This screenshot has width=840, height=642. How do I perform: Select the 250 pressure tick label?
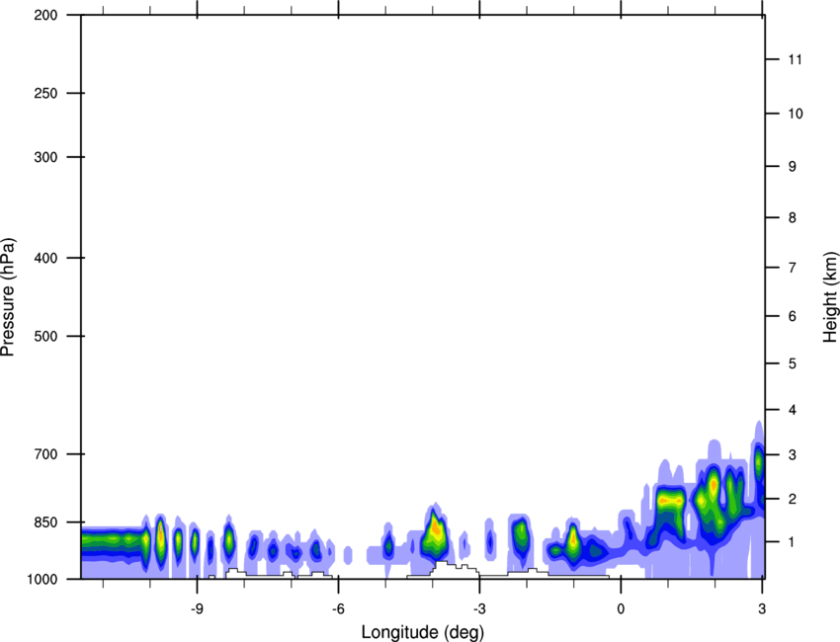[x=45, y=93]
